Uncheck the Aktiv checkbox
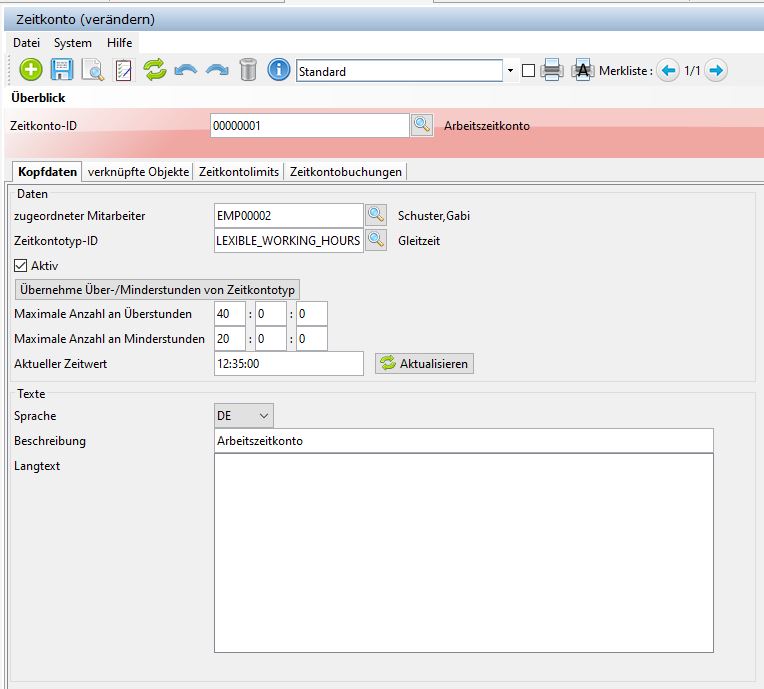 click(21, 266)
